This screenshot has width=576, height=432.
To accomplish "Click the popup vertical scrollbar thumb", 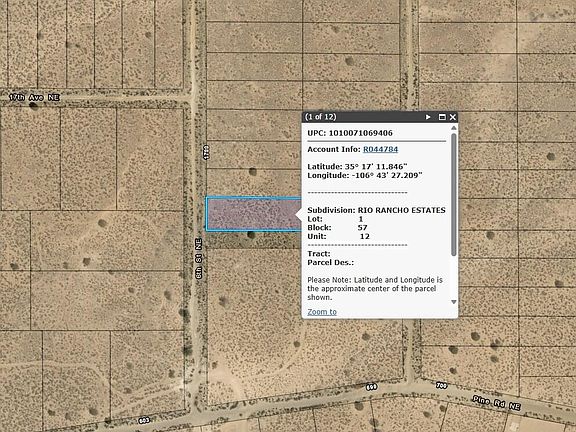I will pyautogui.click(x=454, y=195).
